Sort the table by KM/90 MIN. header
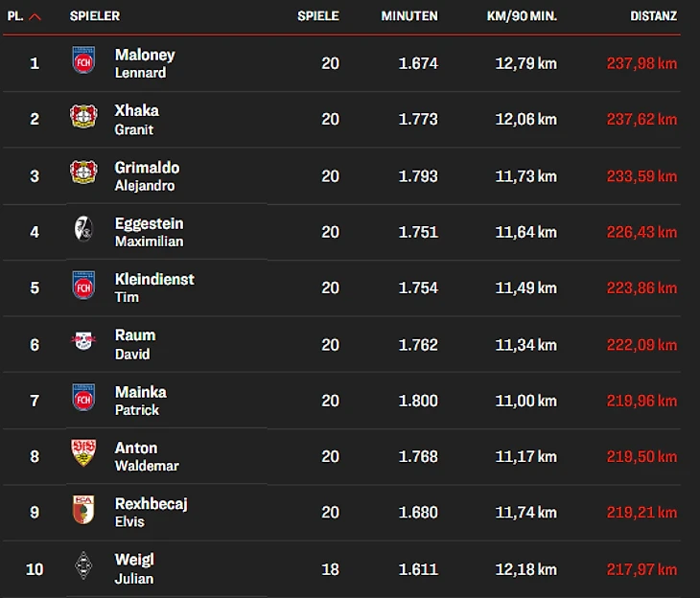The height and width of the screenshot is (598, 700). click(522, 16)
